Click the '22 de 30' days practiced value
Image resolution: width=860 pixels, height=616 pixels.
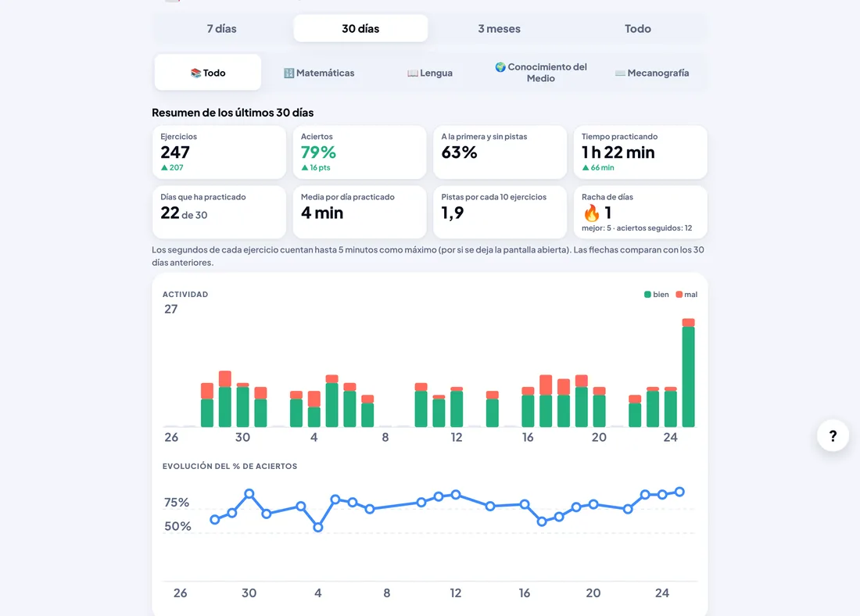click(x=184, y=213)
